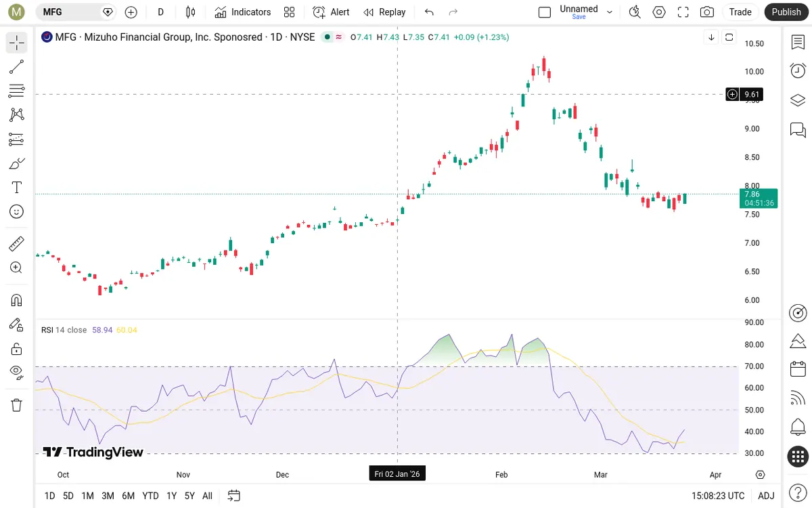Screen dimensions: 812x508
Task: Open the object tree layers panel
Action: coord(798,100)
